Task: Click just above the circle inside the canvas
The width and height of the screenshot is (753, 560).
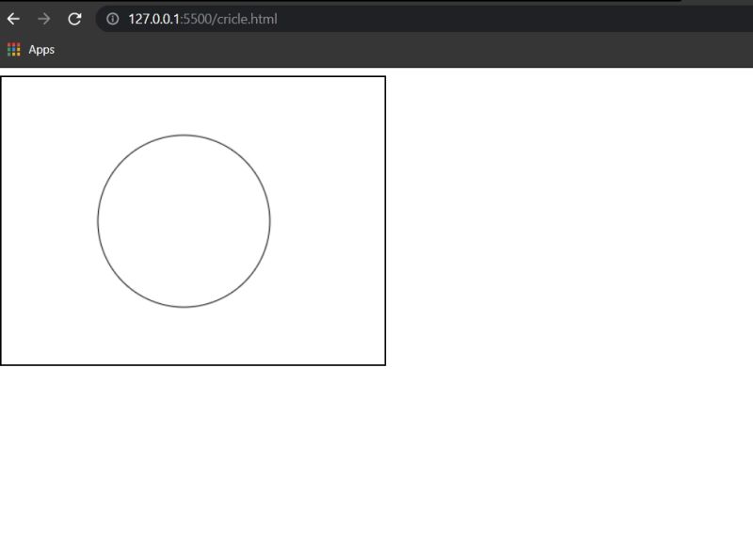Action: 184,113
